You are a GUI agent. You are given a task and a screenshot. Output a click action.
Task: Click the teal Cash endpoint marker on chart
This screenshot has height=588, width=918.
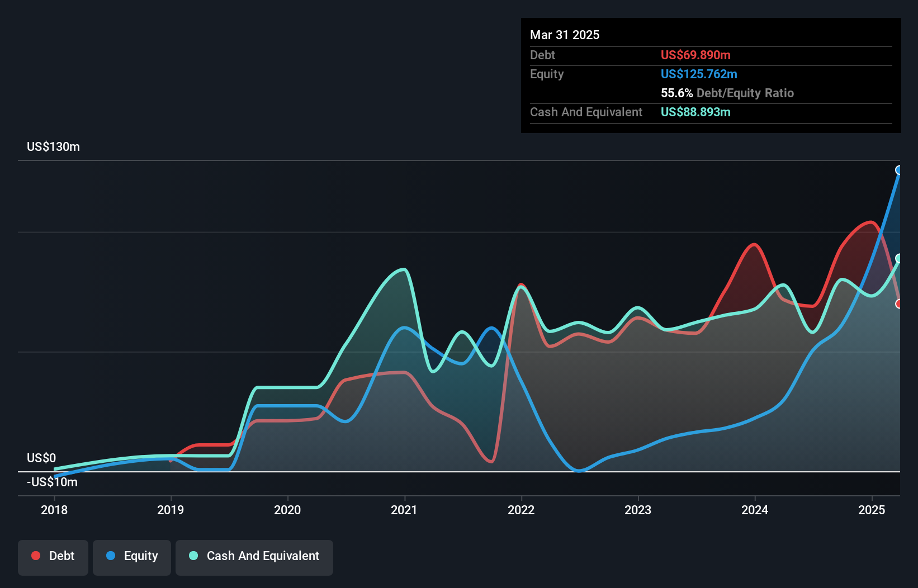pyautogui.click(x=899, y=258)
